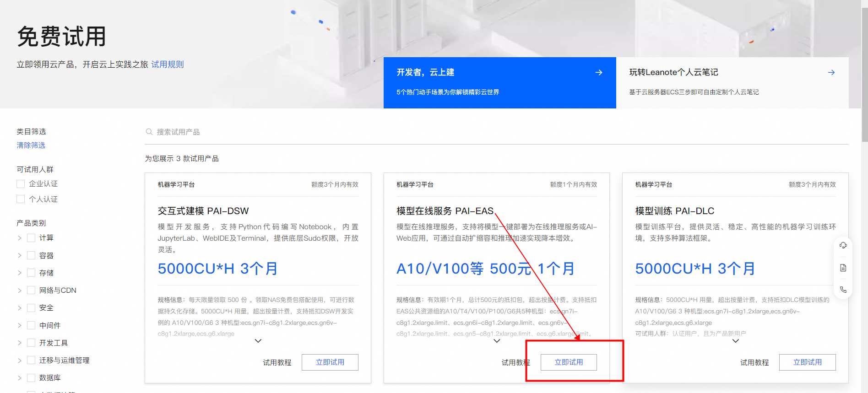Image resolution: width=868 pixels, height=393 pixels.
Task: Click the 模型训练 PAI-DLC title
Action: 674,211
